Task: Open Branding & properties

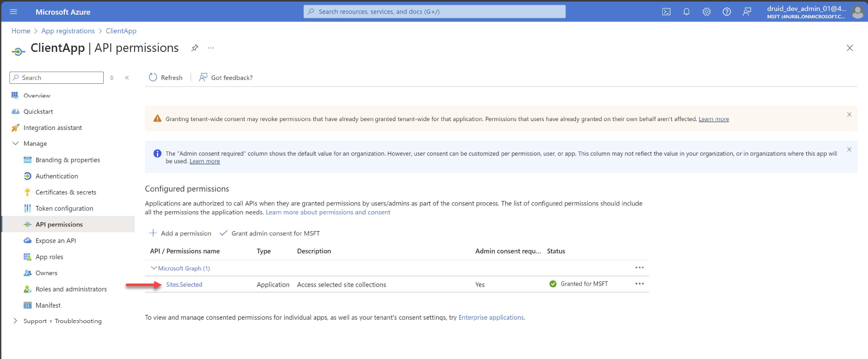Action: (68, 160)
